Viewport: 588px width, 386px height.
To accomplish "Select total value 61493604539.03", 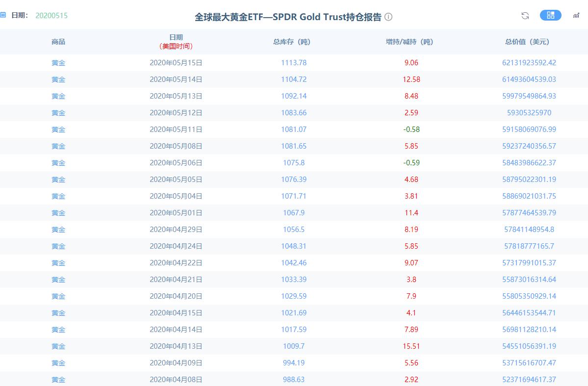I will tap(529, 79).
